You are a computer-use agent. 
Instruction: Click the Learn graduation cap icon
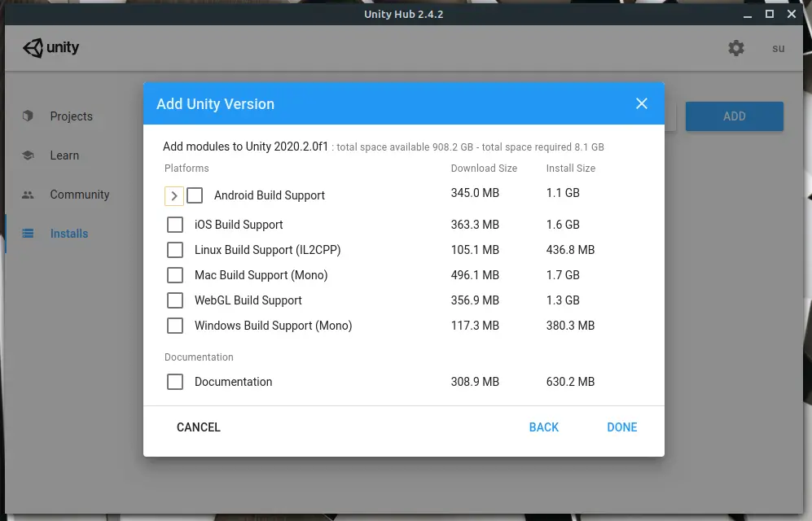tap(28, 155)
